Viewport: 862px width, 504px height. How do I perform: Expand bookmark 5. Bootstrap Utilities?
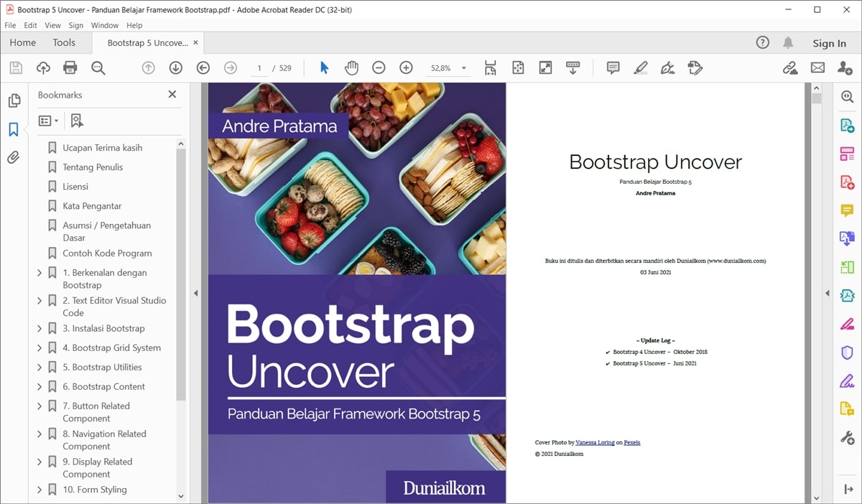(x=40, y=368)
